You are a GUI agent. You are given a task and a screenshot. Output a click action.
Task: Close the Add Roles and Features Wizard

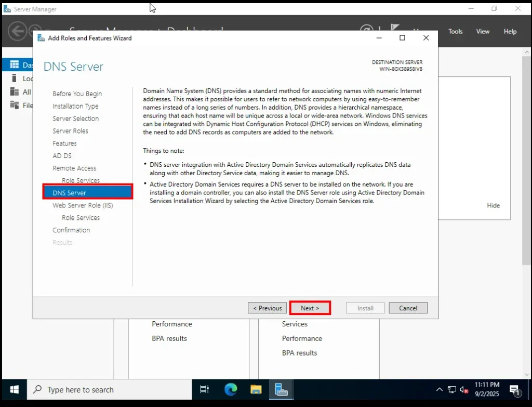point(426,37)
